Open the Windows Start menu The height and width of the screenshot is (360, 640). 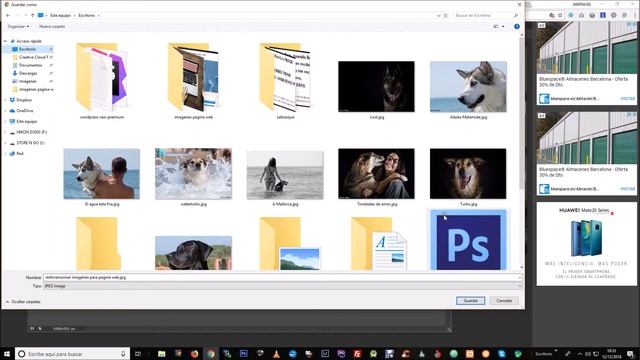tap(7, 354)
